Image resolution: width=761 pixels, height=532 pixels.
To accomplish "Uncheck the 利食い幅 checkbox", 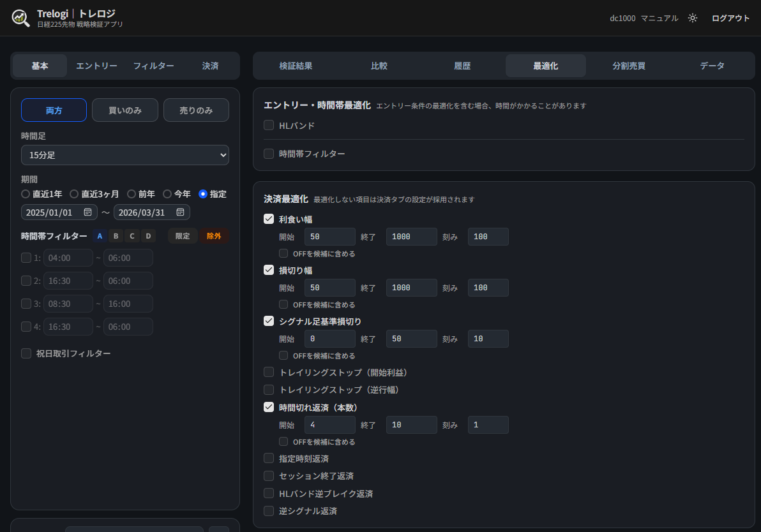I will coord(269,219).
